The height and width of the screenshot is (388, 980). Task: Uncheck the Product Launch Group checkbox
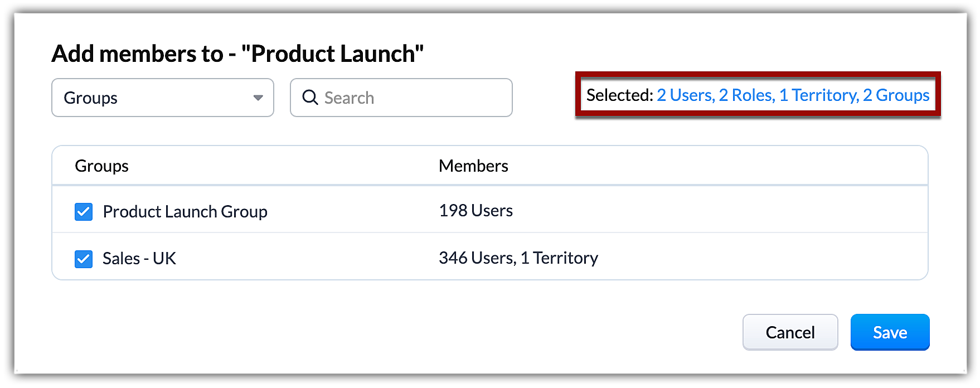pos(84,212)
